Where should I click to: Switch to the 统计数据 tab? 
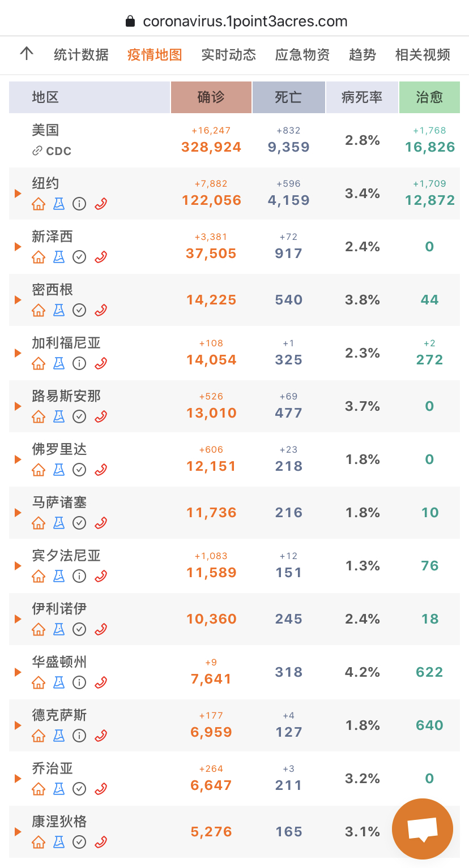click(81, 55)
